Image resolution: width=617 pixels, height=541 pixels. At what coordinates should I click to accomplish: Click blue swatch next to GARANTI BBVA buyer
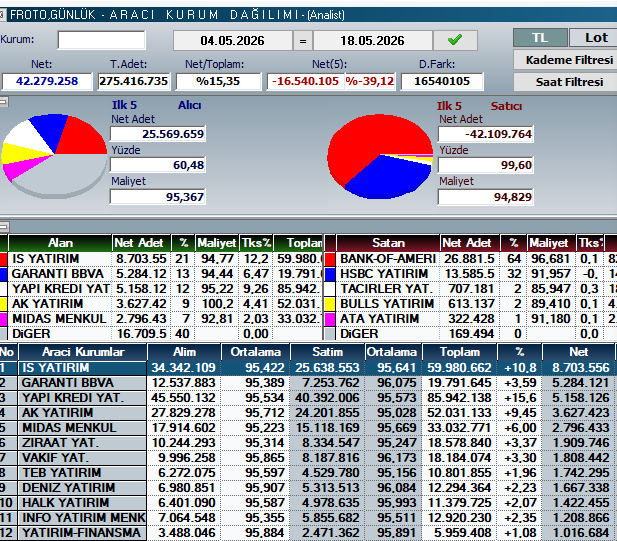4,274
